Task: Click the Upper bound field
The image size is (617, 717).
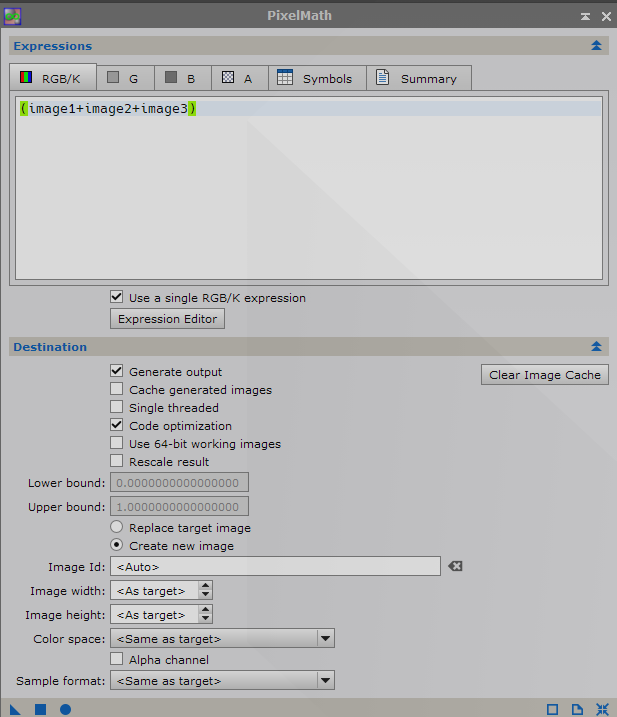Action: coord(179,507)
